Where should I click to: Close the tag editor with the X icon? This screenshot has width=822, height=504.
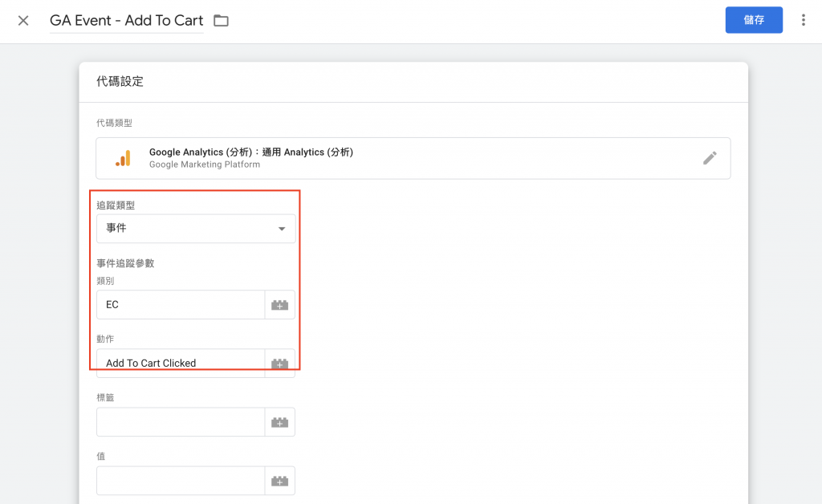[x=23, y=20]
